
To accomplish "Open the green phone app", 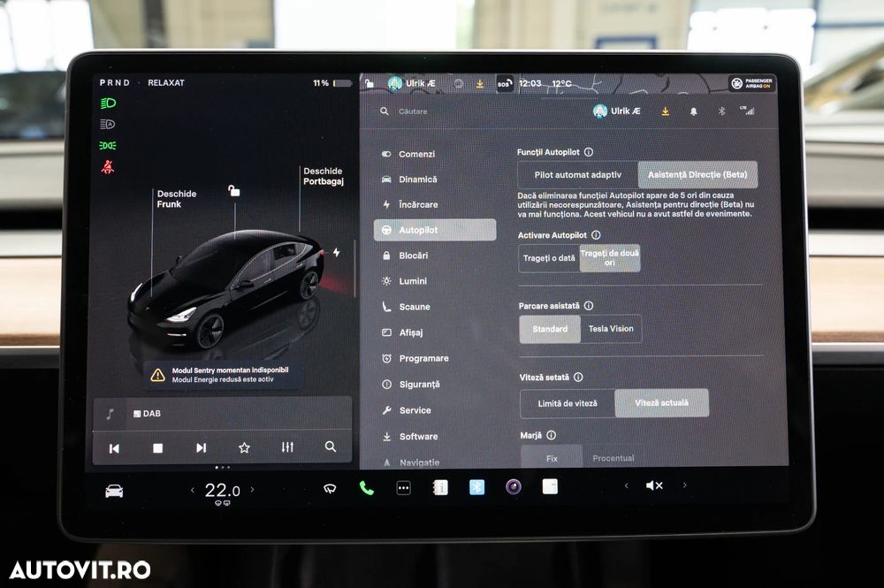I will [367, 488].
